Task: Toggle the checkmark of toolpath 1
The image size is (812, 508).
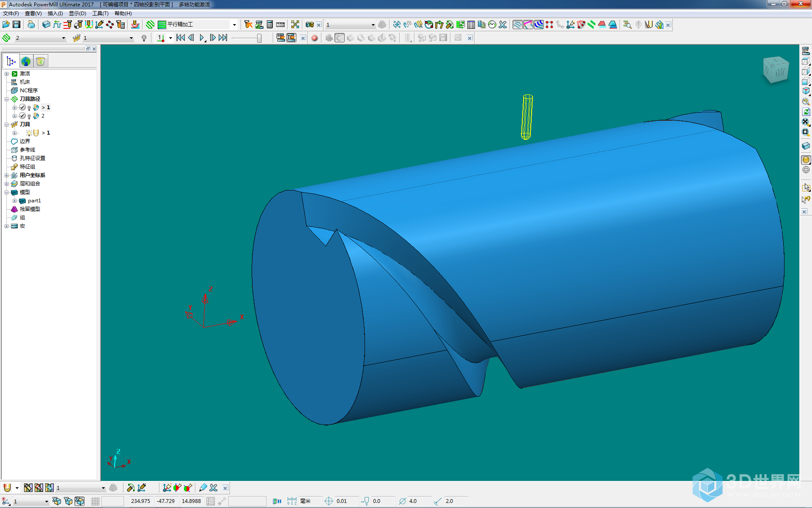Action: pos(22,108)
